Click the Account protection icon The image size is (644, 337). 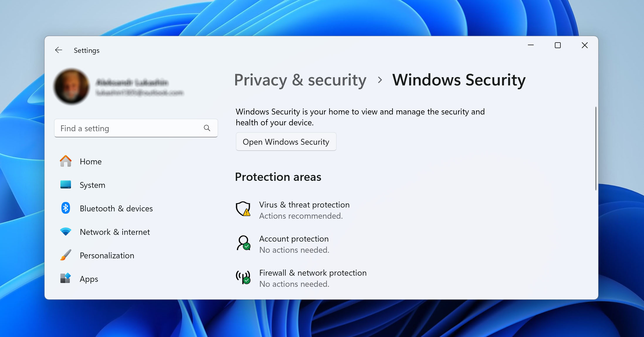(x=243, y=243)
